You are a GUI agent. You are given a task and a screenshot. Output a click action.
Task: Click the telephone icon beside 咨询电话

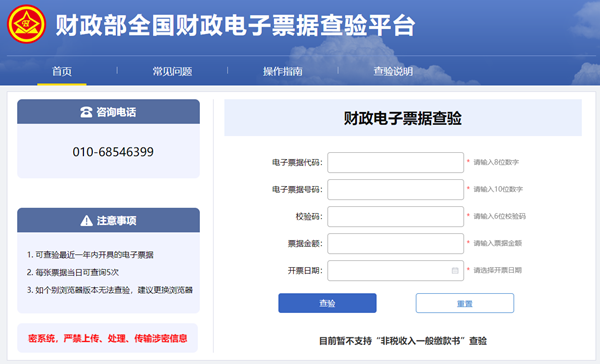(86, 112)
